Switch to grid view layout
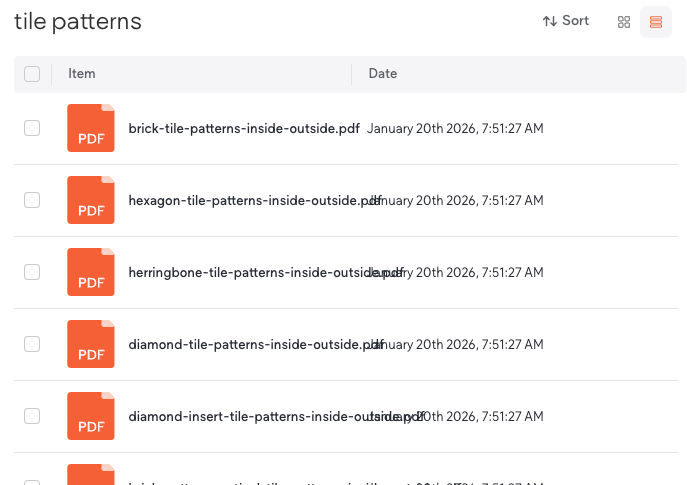This screenshot has height=485, width=687. (624, 22)
